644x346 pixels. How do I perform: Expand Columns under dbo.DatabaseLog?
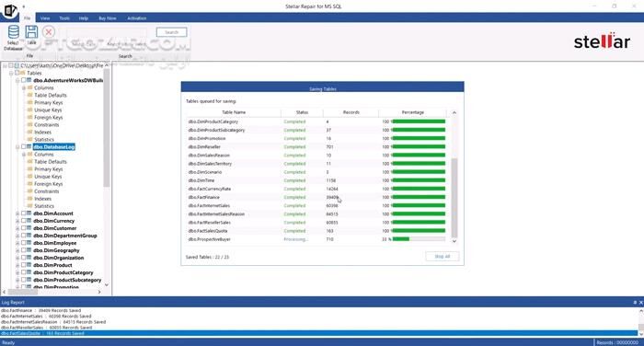(24, 155)
